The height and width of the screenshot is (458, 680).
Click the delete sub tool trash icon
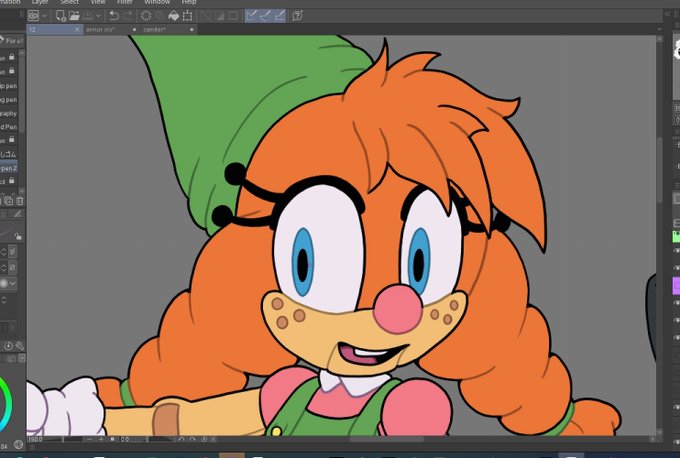pyautogui.click(x=20, y=201)
